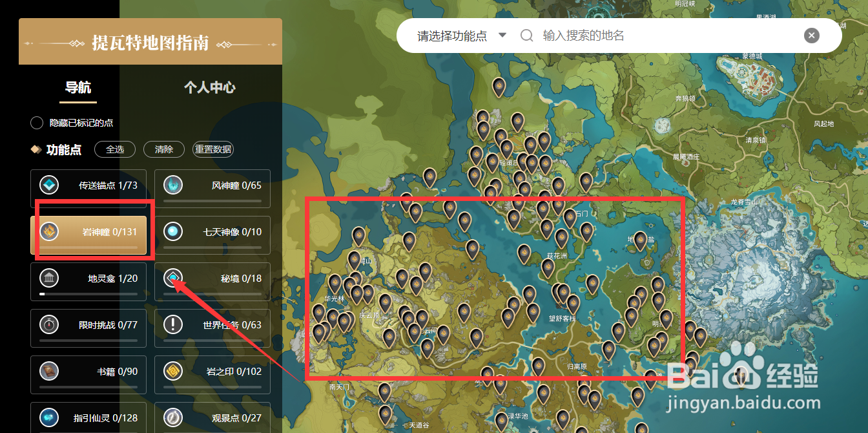
Task: Clear the search box with X icon
Action: point(812,36)
